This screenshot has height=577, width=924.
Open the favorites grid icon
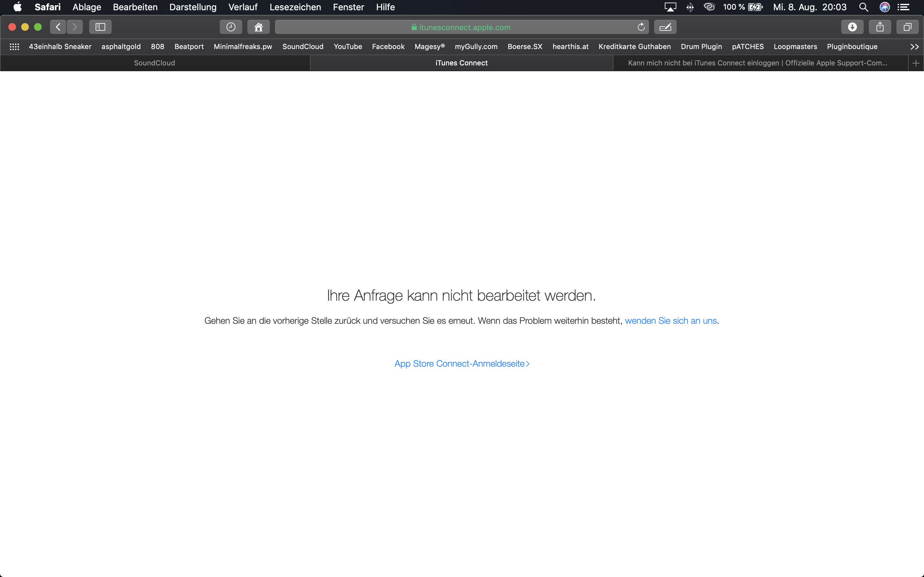click(x=14, y=46)
